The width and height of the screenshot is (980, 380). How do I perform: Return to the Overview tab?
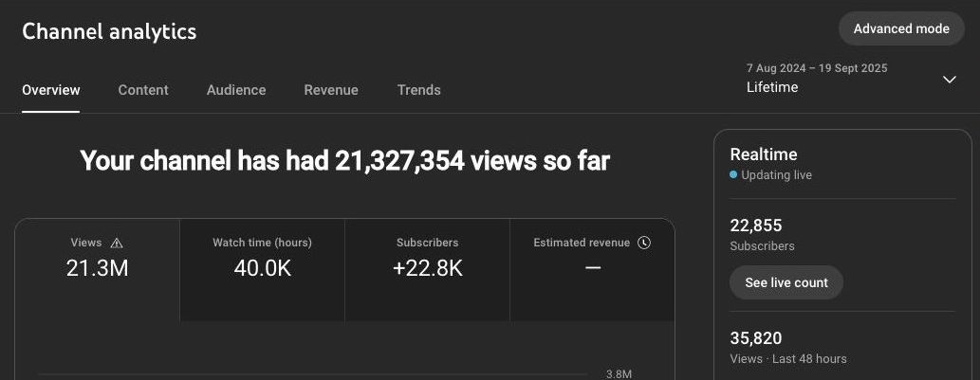[51, 90]
